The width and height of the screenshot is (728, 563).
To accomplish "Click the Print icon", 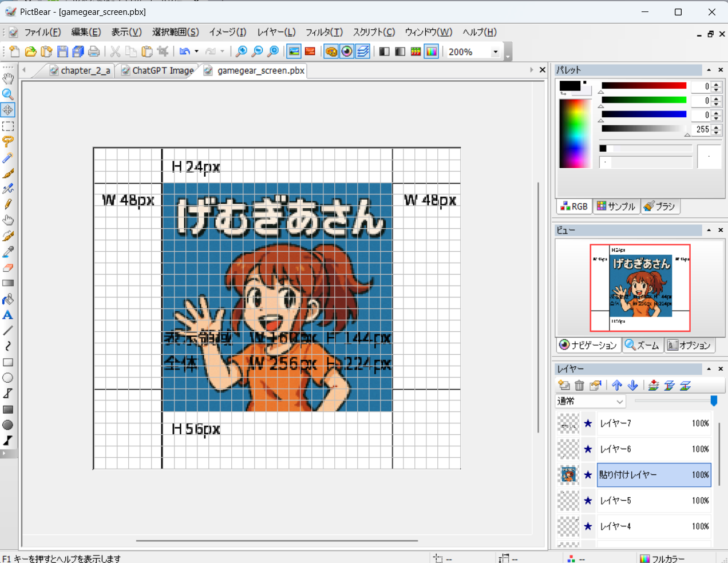I will pos(94,51).
